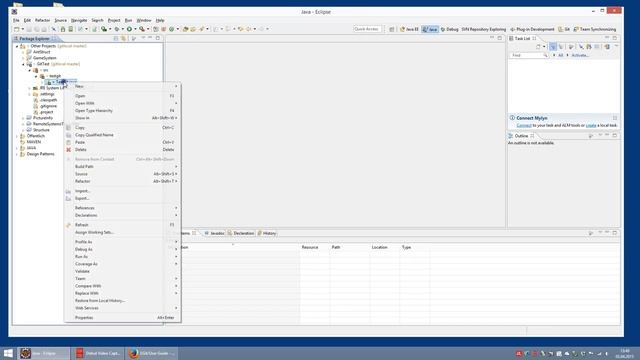Select the Task List tab
The height and width of the screenshot is (360, 640).
point(522,38)
